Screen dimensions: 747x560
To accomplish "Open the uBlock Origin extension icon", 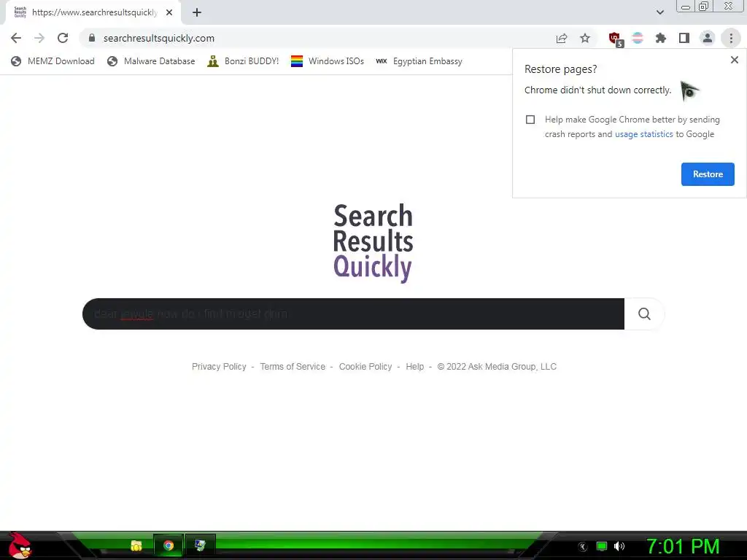I will click(616, 39).
